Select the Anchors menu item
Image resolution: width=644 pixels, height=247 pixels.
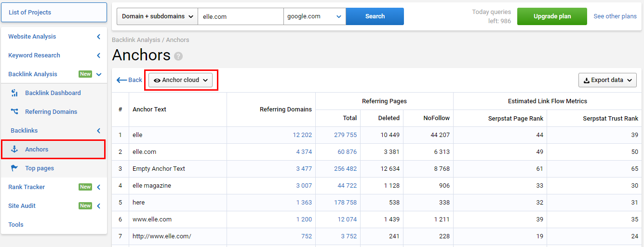tap(53, 150)
